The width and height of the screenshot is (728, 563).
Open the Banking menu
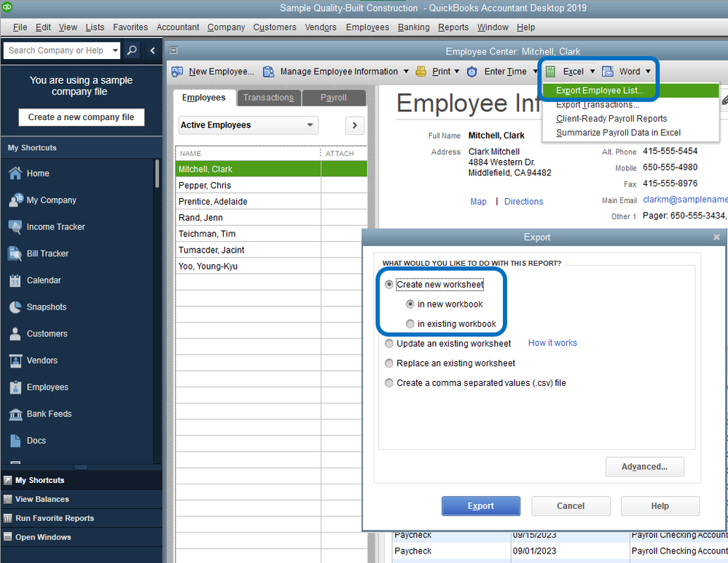[x=414, y=28]
